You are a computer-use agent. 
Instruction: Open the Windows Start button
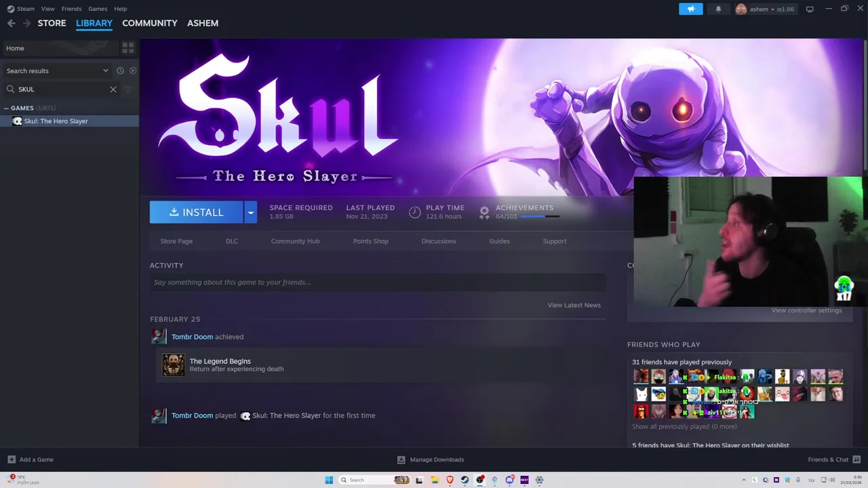(329, 480)
